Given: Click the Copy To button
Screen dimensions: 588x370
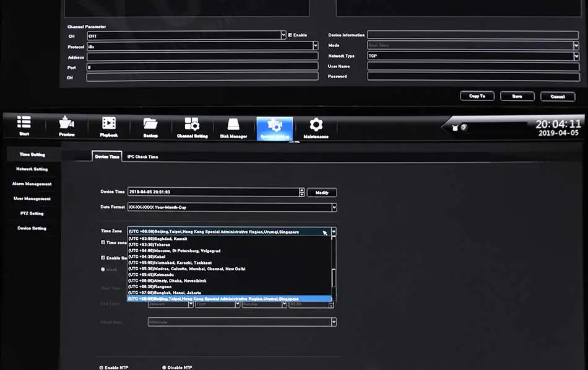Looking at the screenshot, I should point(477,96).
